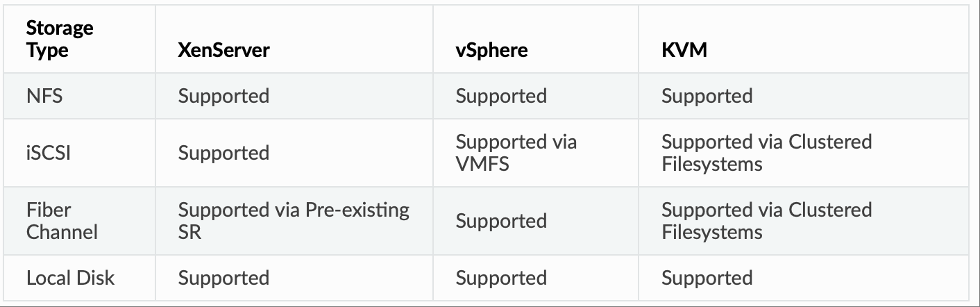The height and width of the screenshot is (307, 980).
Task: Select vSphere's Supported cell for Local Disk
Action: click(501, 278)
